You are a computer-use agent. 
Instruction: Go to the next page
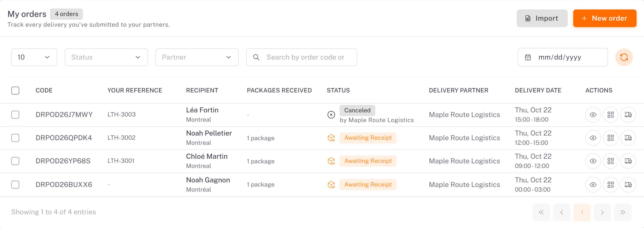[x=602, y=212]
